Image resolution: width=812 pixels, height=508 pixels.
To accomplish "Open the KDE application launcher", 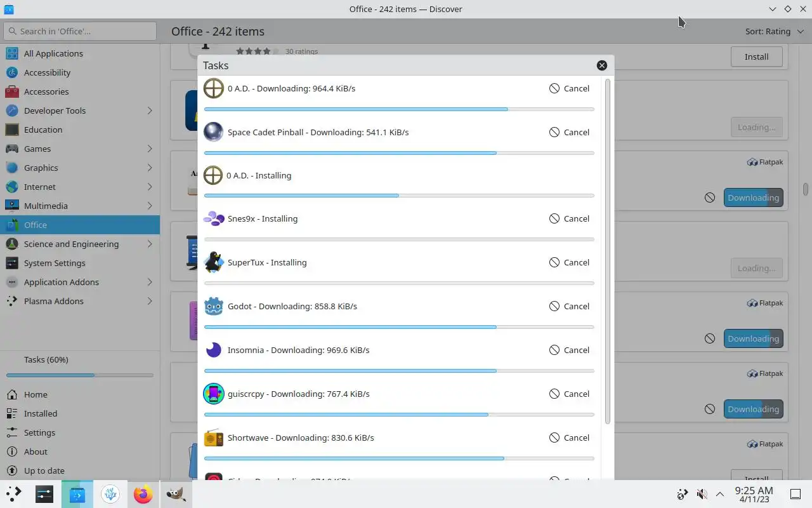I will tap(14, 494).
